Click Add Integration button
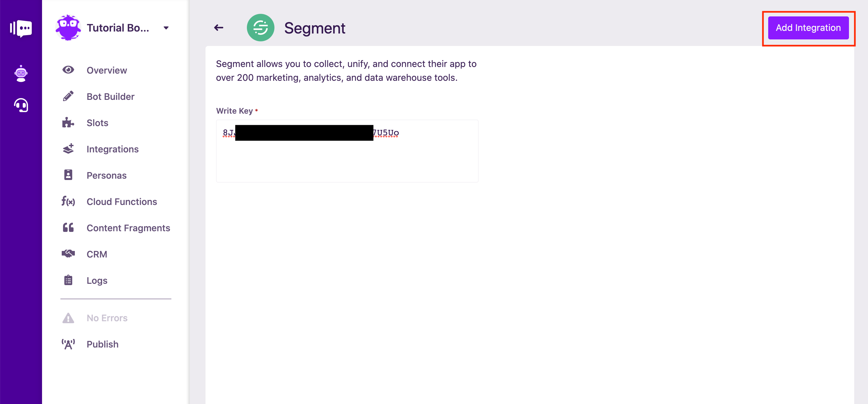Viewport: 868px width, 404px height. tap(809, 28)
